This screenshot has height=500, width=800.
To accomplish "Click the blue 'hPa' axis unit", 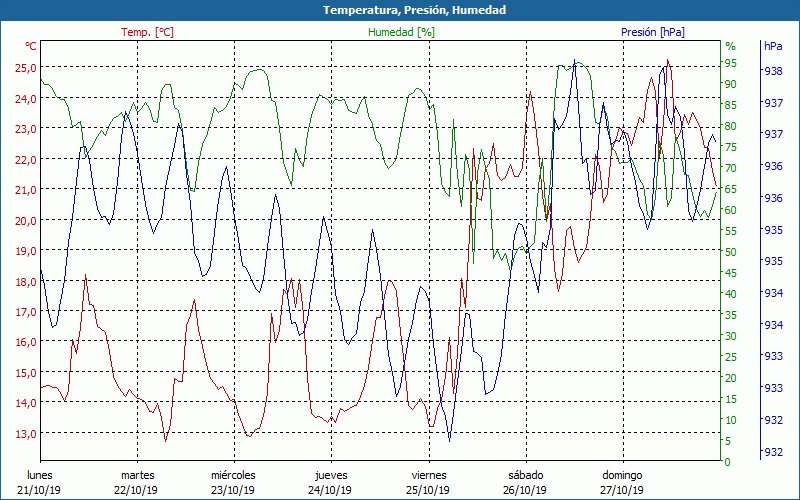I will 773,46.
